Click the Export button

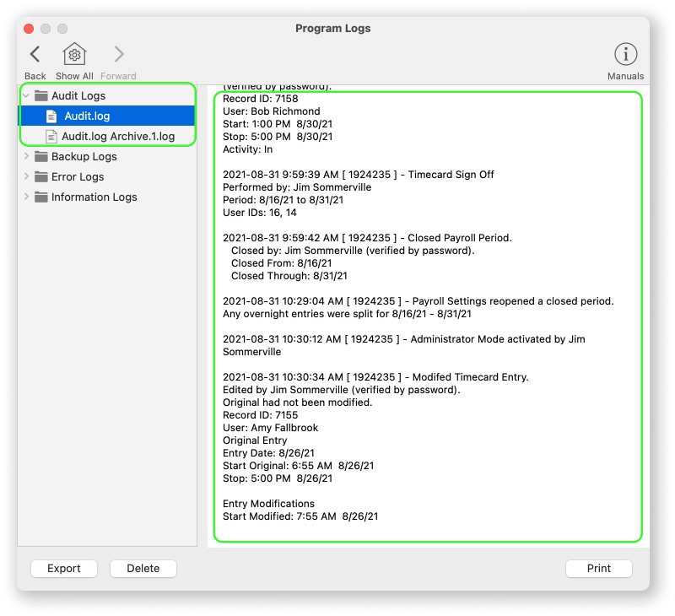coord(64,569)
